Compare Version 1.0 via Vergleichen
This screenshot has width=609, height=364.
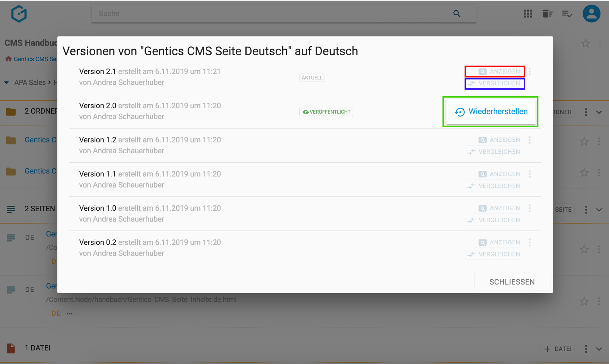494,220
